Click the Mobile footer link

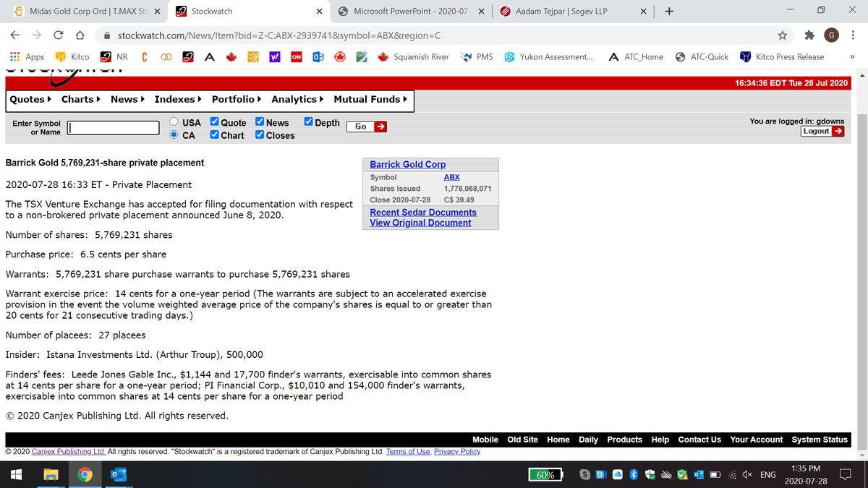point(485,440)
